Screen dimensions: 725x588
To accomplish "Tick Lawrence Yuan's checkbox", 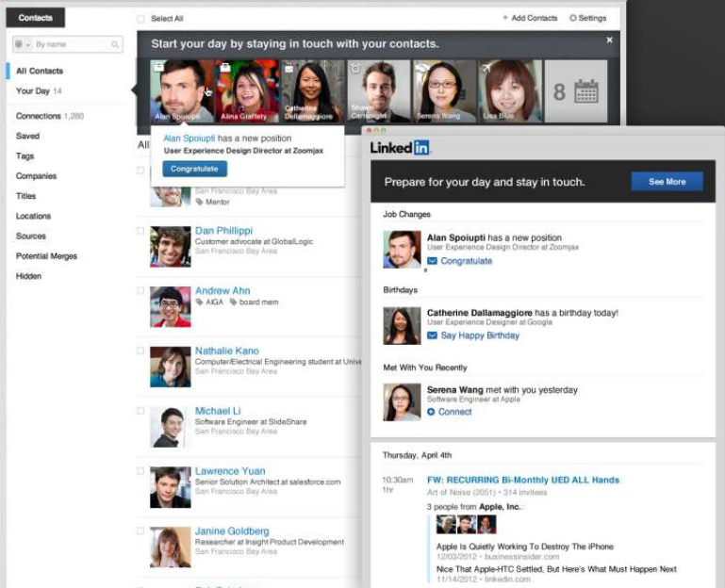I will [x=140, y=471].
